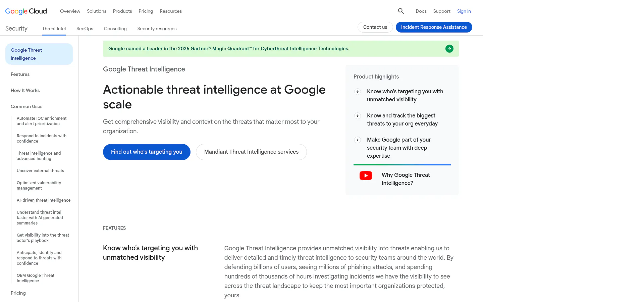The image size is (644, 302).
Task: Jump to Pricing in sidebar
Action: pos(18,293)
